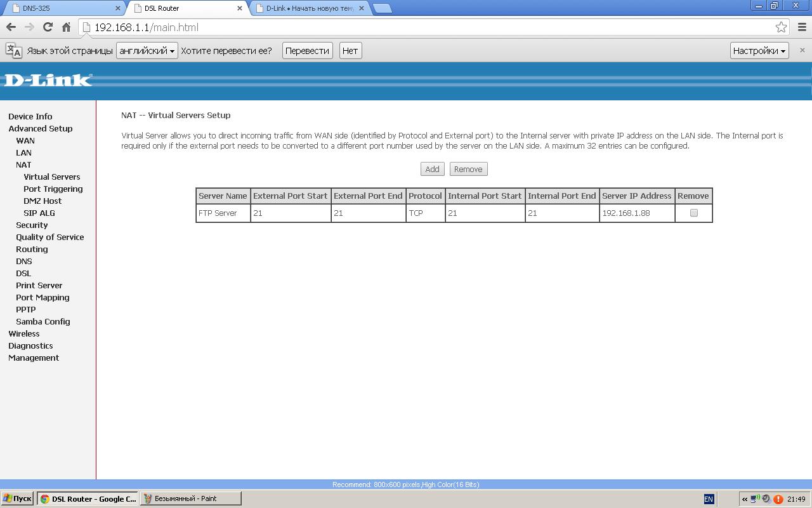The image size is (812, 508).
Task: Open a new tab with the new-tab button
Action: (x=382, y=8)
